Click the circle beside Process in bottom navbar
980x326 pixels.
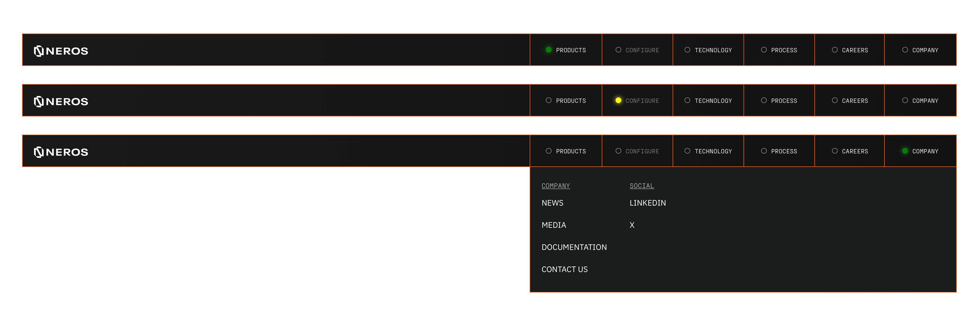click(764, 151)
